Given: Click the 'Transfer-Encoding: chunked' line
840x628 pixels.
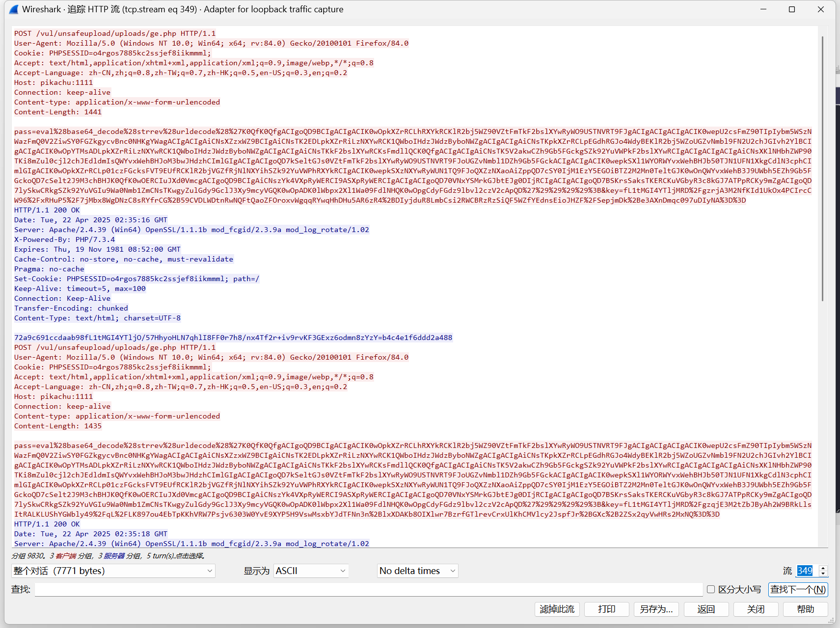Looking at the screenshot, I should (x=71, y=308).
